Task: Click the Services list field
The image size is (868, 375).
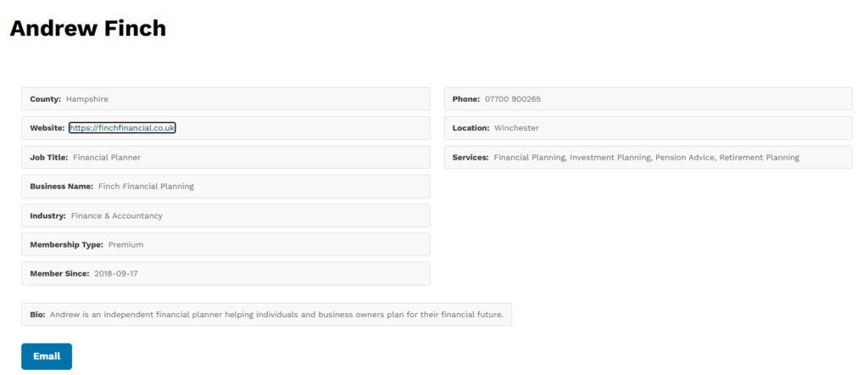Action: pos(648,157)
